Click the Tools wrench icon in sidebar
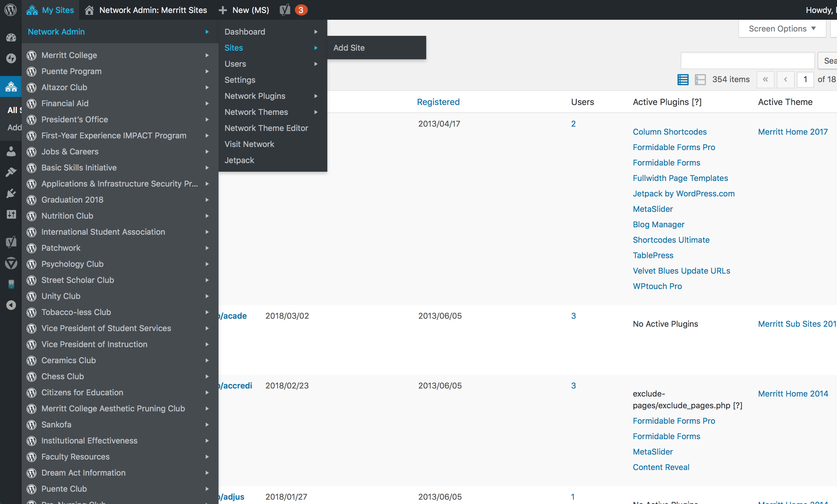This screenshot has width=837, height=504. click(x=11, y=172)
